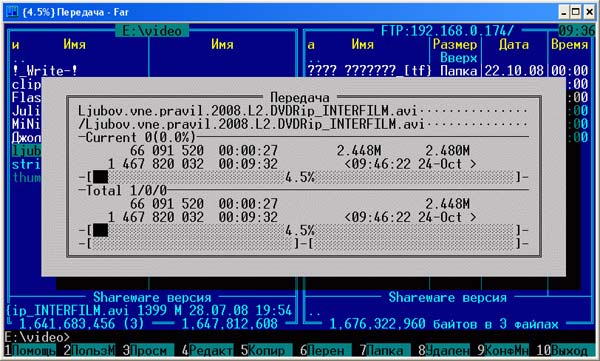This screenshot has height=361, width=600.
Task: Click the Total transfer progress bar
Action: tap(303, 230)
